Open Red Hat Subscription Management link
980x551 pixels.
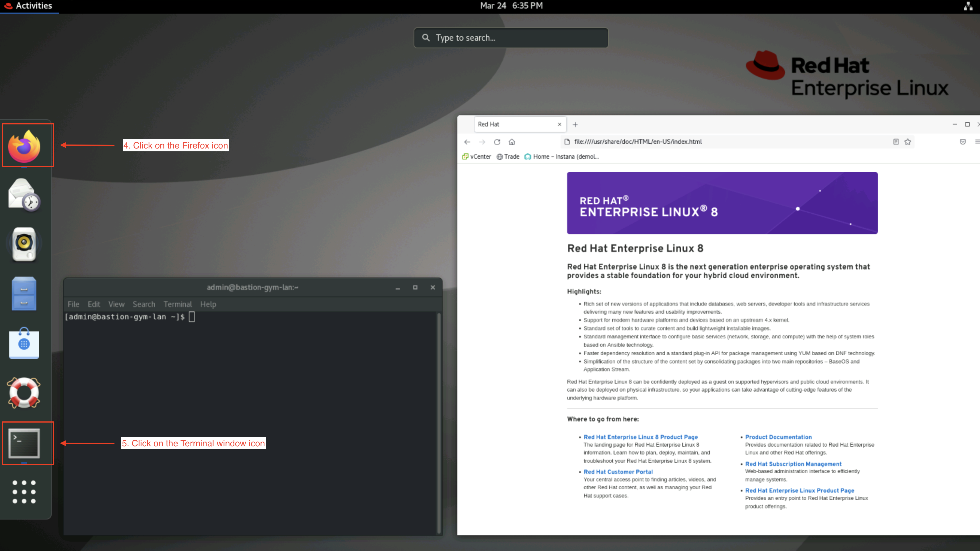(793, 464)
